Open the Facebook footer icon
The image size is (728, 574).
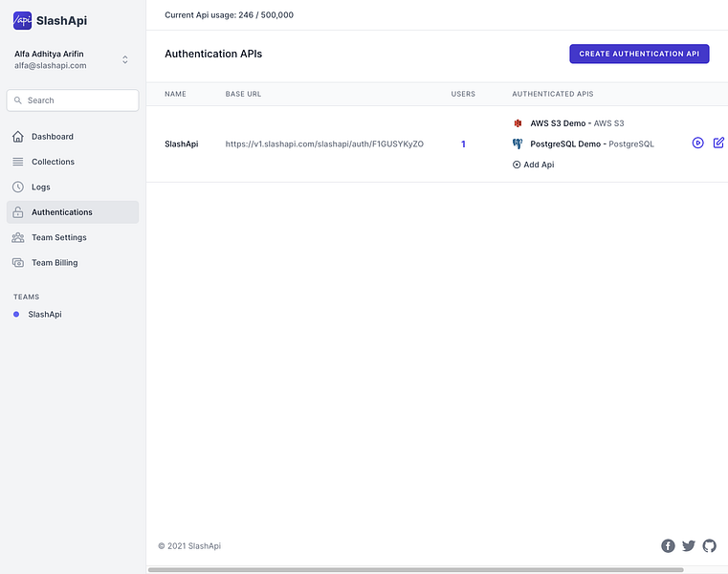click(x=668, y=546)
